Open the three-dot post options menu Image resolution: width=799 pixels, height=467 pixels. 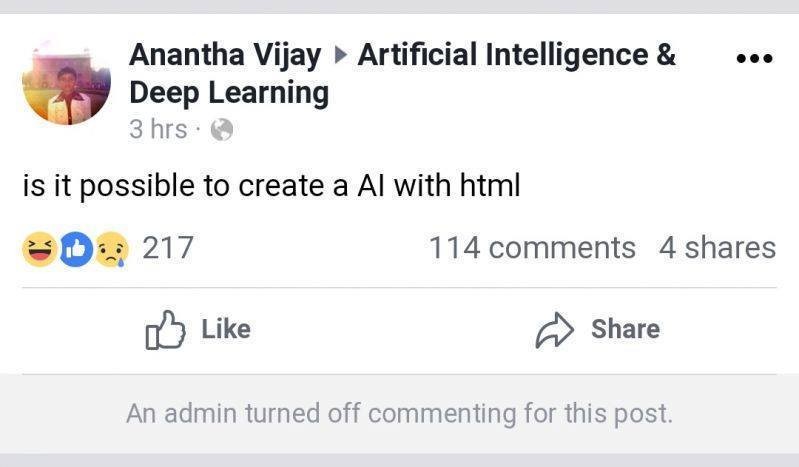pyautogui.click(x=753, y=58)
